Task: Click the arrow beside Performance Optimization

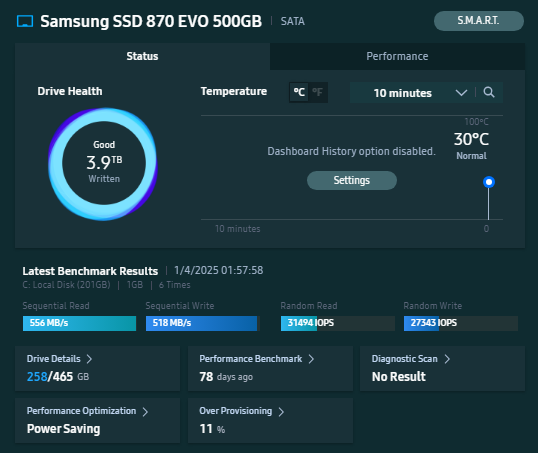Action: (x=145, y=411)
